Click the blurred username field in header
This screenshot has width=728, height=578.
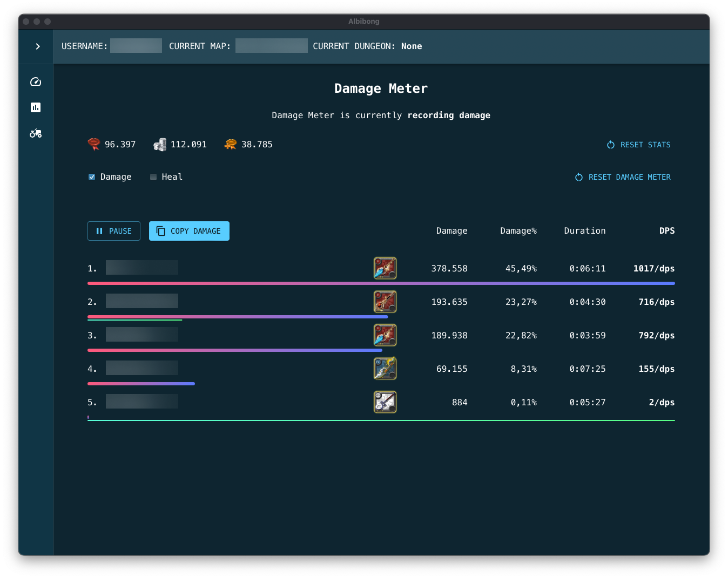[x=136, y=46]
